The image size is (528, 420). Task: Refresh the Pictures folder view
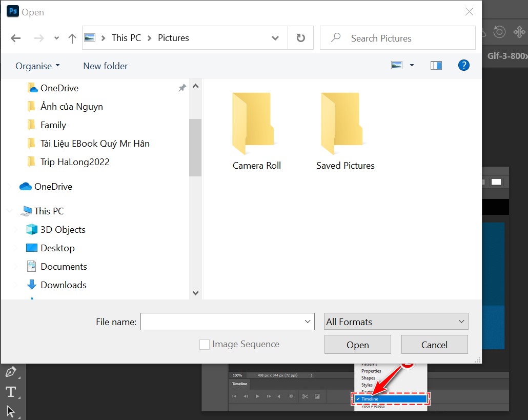[301, 38]
